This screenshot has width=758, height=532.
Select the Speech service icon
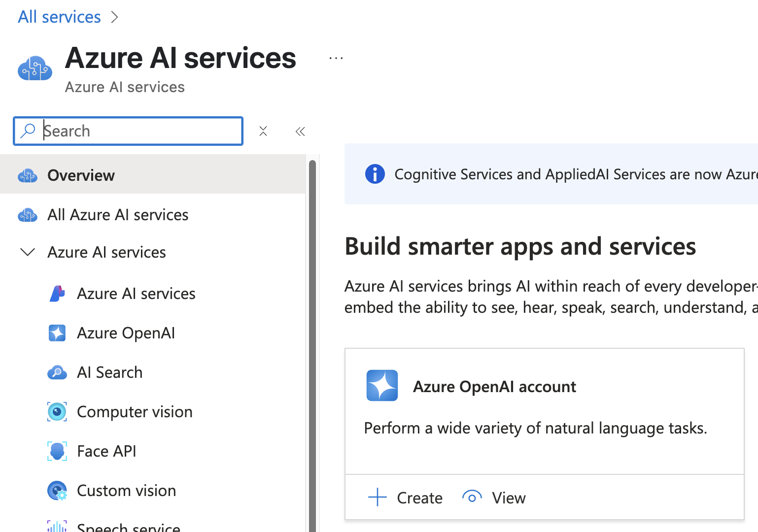[57, 526]
